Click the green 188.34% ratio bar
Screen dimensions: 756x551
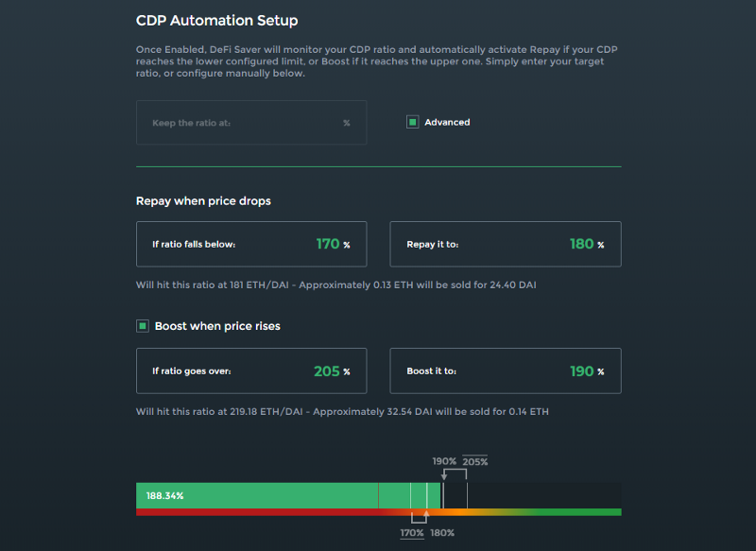288,495
